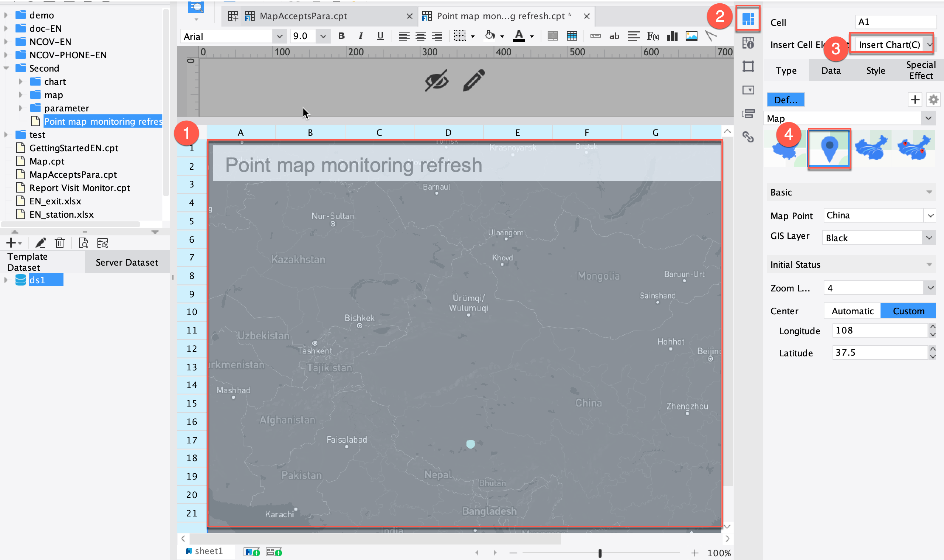The image size is (944, 560).
Task: Click the insert image icon
Action: pos(691,36)
